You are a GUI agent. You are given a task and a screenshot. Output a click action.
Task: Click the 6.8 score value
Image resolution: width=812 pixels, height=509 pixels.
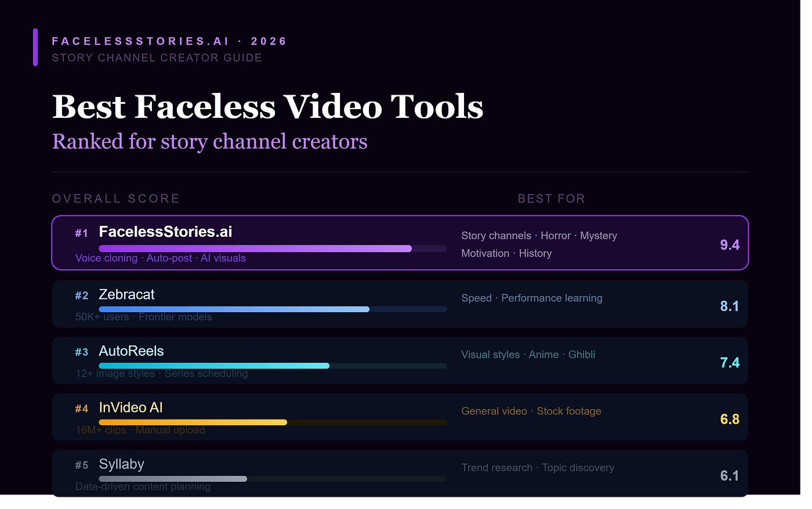730,419
